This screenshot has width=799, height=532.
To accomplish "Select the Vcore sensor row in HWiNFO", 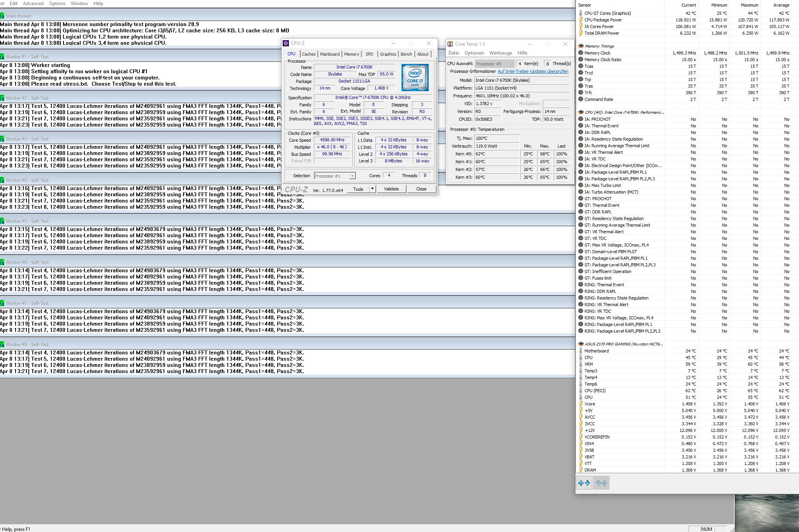I will (590, 404).
